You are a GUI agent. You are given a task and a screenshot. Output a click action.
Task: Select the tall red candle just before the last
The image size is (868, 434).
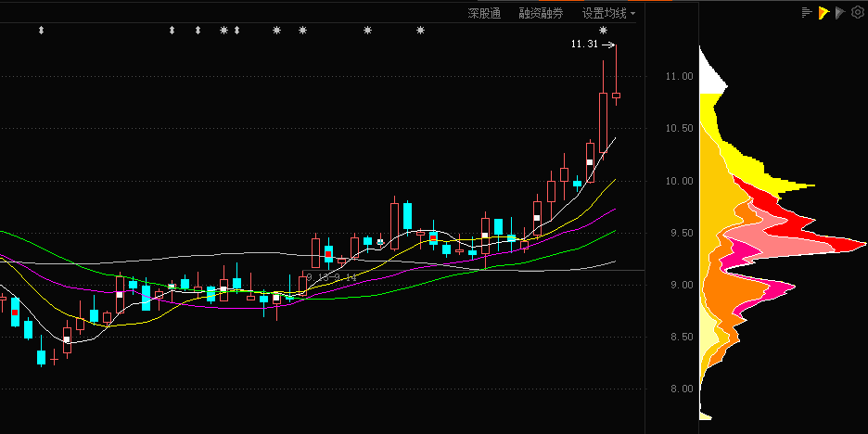[x=604, y=123]
